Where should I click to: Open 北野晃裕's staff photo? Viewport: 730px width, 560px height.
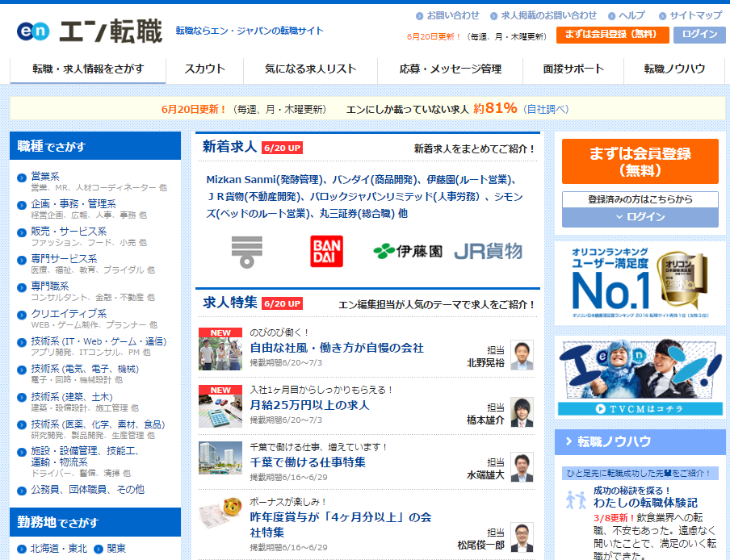click(x=522, y=355)
